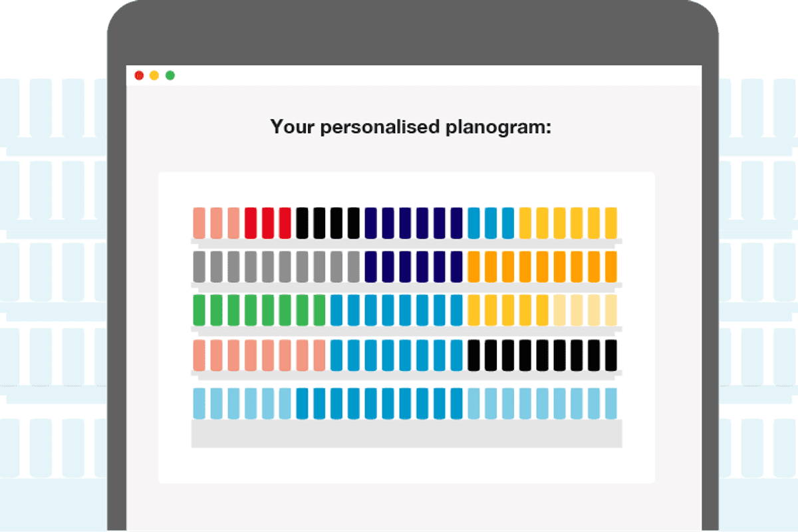This screenshot has width=798, height=532.
Task: Select last orange product on second shelf
Action: click(x=610, y=266)
